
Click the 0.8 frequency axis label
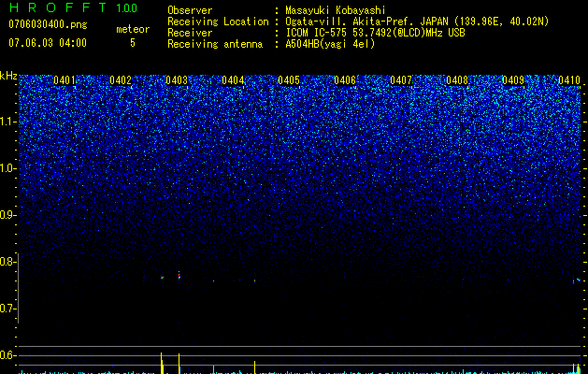click(8, 262)
